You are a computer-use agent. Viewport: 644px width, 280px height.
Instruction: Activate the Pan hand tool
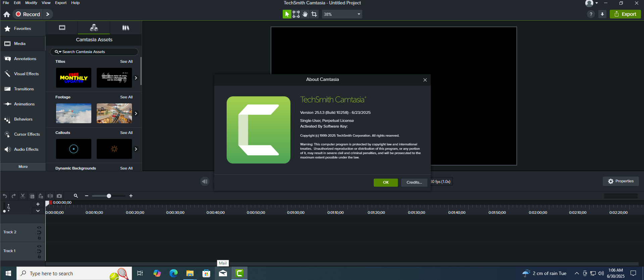tap(305, 14)
